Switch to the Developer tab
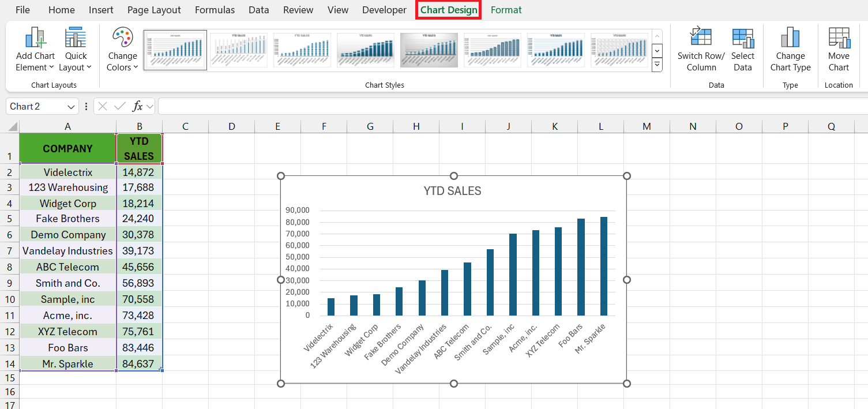Screen dimensions: 868x409 tap(384, 10)
